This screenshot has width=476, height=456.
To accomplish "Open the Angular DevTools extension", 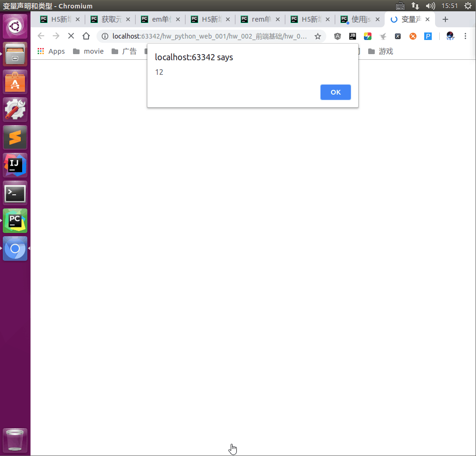I will (x=337, y=36).
